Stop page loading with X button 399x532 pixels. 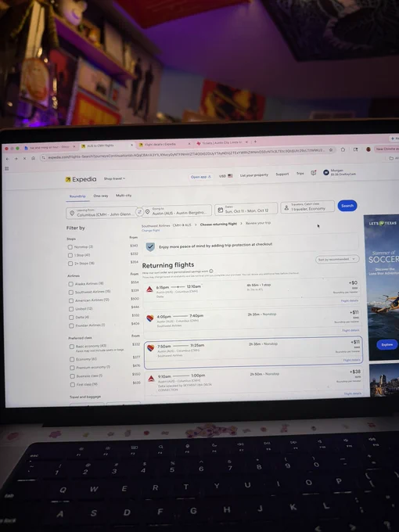click(24, 159)
